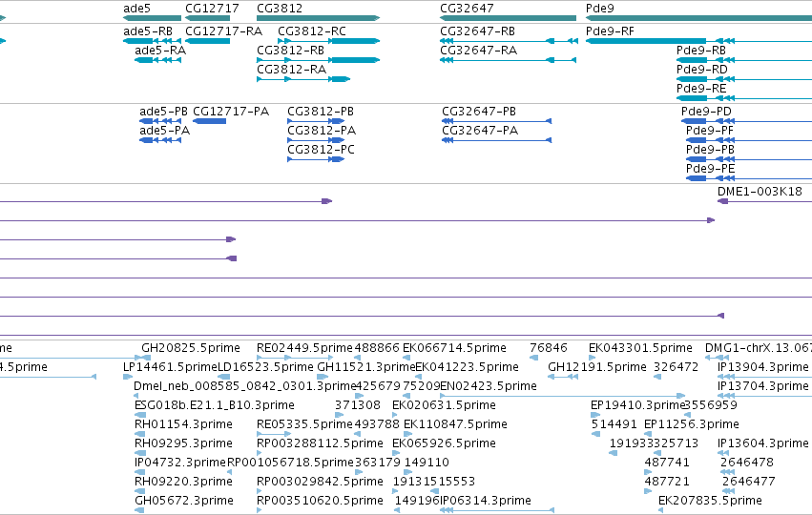Viewport: 812px width, 515px height.
Task: Select protein Pde9-PE
Action: [x=711, y=169]
